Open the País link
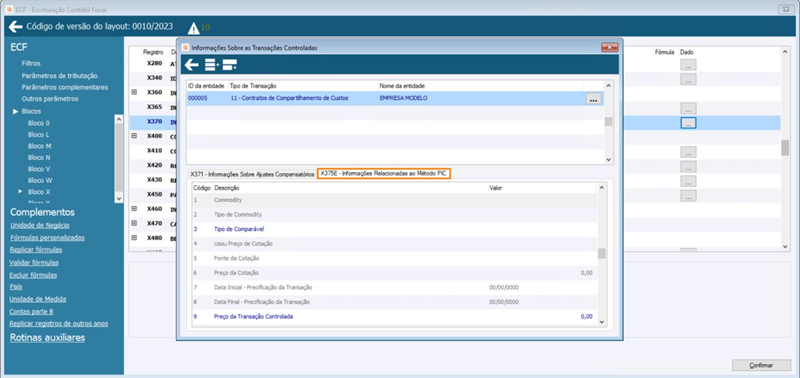 [15, 287]
